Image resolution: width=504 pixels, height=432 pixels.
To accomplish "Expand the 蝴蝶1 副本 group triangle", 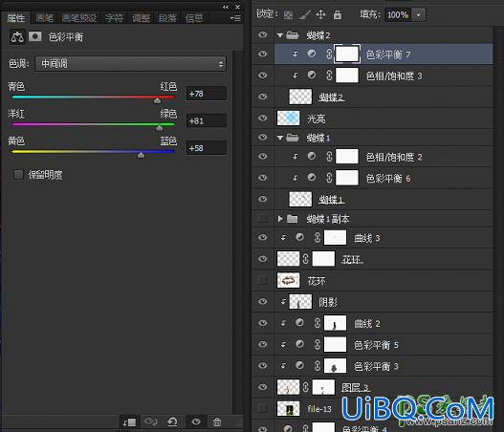I will tap(280, 219).
